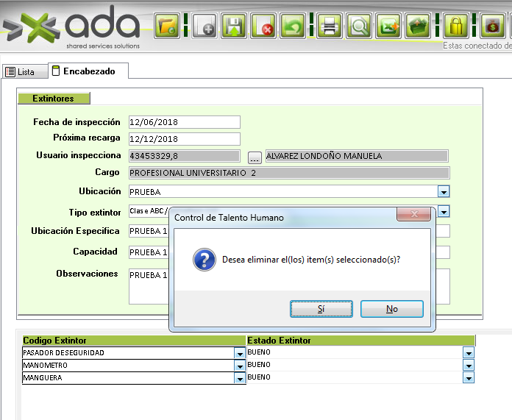The height and width of the screenshot is (420, 512).
Task: Click the ellipsis user lookup button
Action: click(255, 157)
